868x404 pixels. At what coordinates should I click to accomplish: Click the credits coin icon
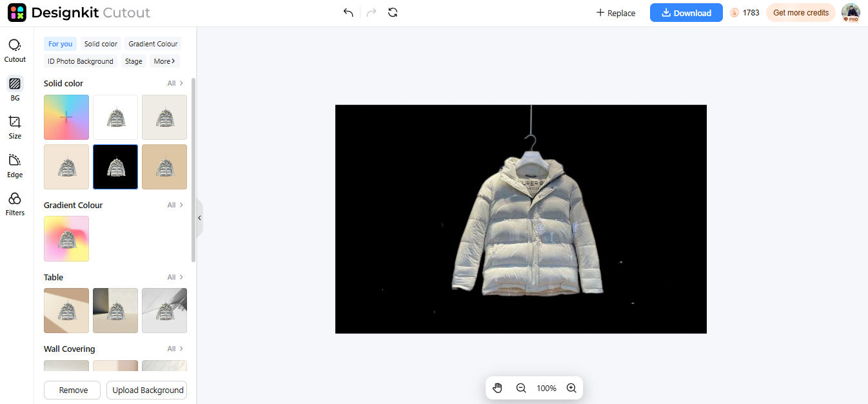735,13
